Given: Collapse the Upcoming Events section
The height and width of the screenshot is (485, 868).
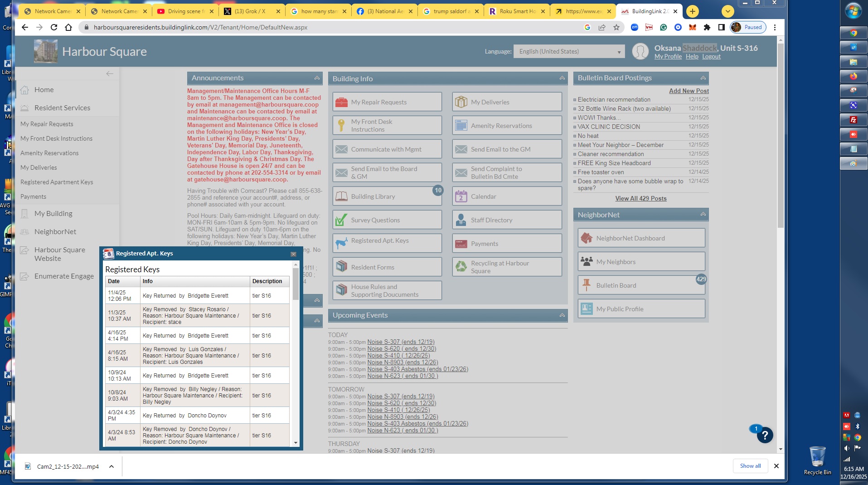Looking at the screenshot, I should (562, 315).
